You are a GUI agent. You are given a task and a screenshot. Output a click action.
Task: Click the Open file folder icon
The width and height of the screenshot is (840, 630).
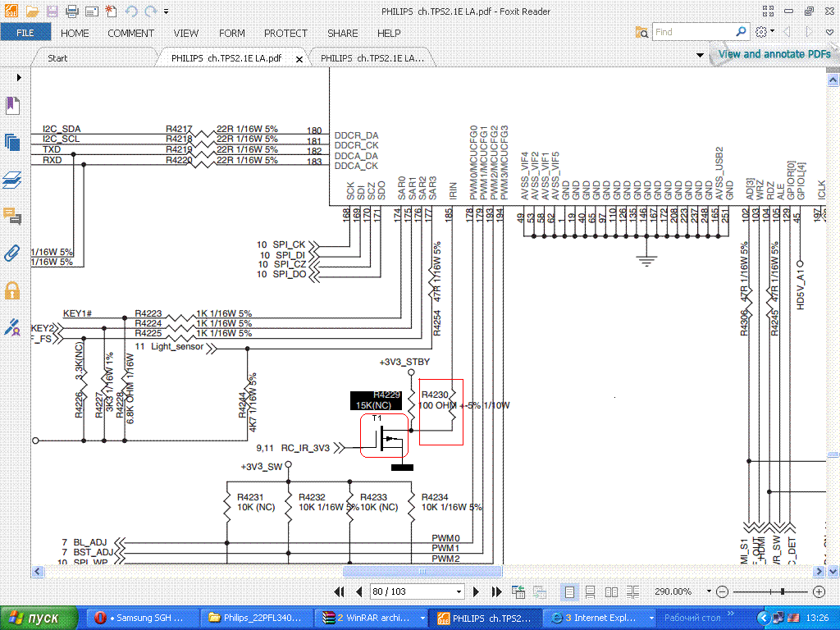[x=32, y=11]
